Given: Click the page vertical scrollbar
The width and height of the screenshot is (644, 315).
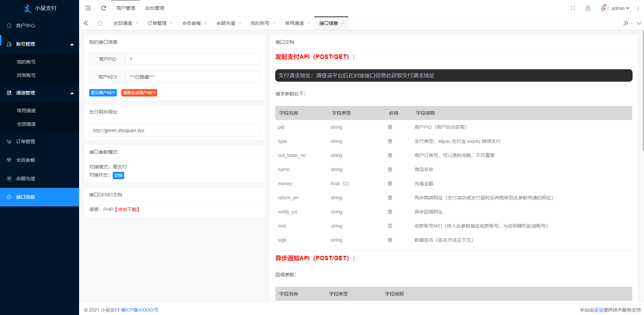Looking at the screenshot, I should (643, 91).
